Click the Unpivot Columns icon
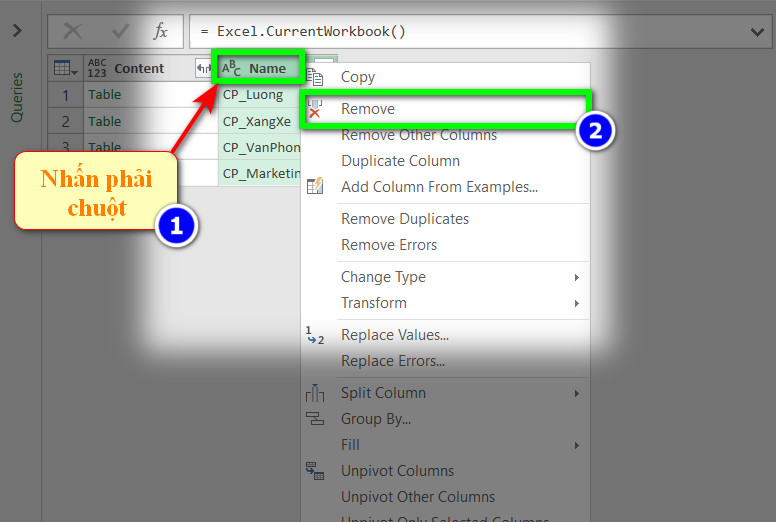The width and height of the screenshot is (776, 522). [315, 471]
